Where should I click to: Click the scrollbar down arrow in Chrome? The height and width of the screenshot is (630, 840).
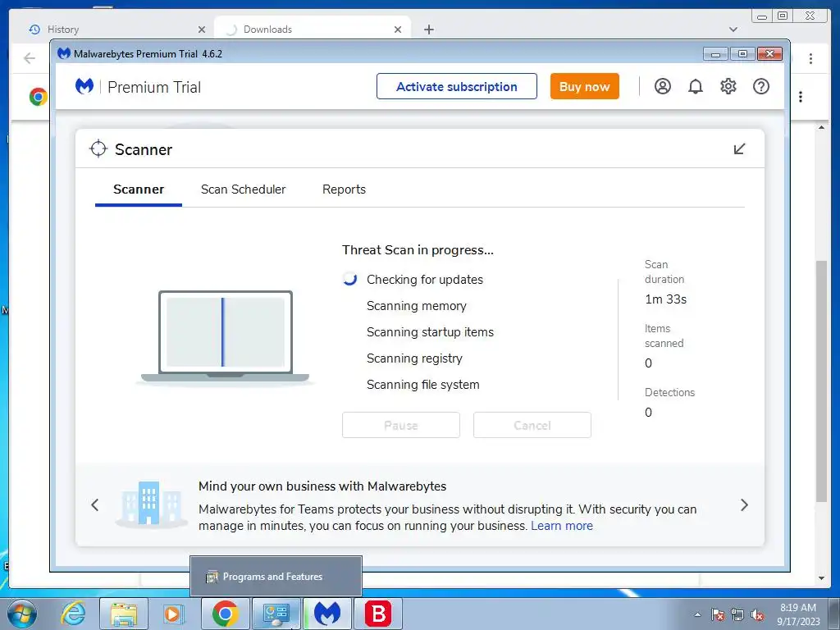[x=821, y=578]
